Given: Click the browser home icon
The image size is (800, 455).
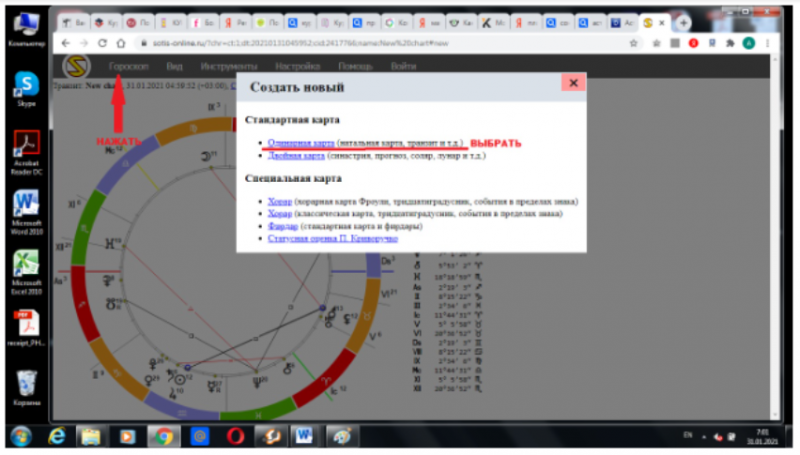Looking at the screenshot, I should [x=120, y=43].
